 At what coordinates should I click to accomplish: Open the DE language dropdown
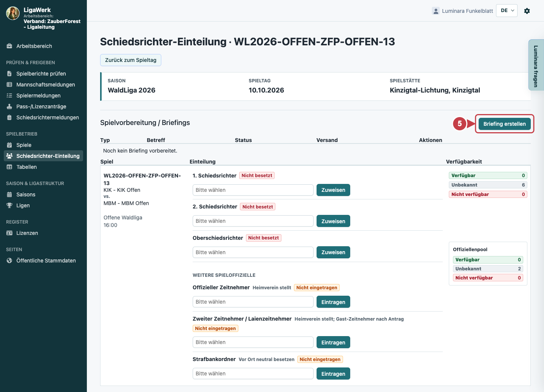pyautogui.click(x=507, y=11)
